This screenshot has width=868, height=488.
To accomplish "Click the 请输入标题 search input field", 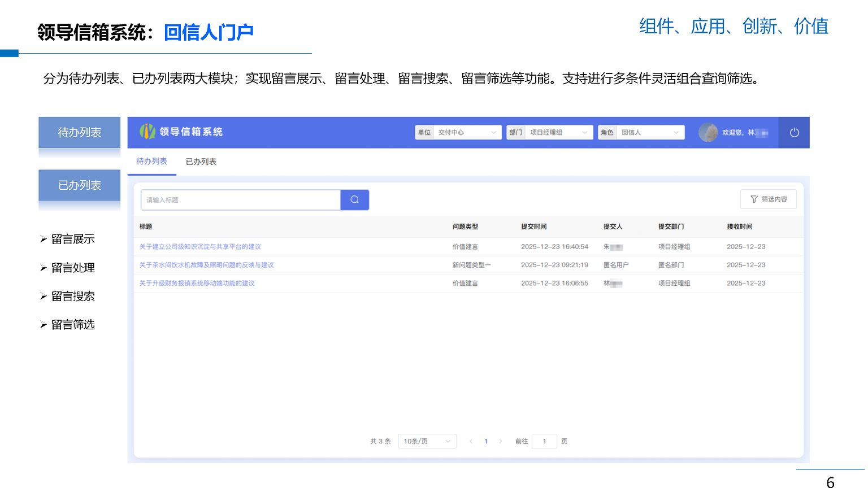I will click(x=240, y=199).
